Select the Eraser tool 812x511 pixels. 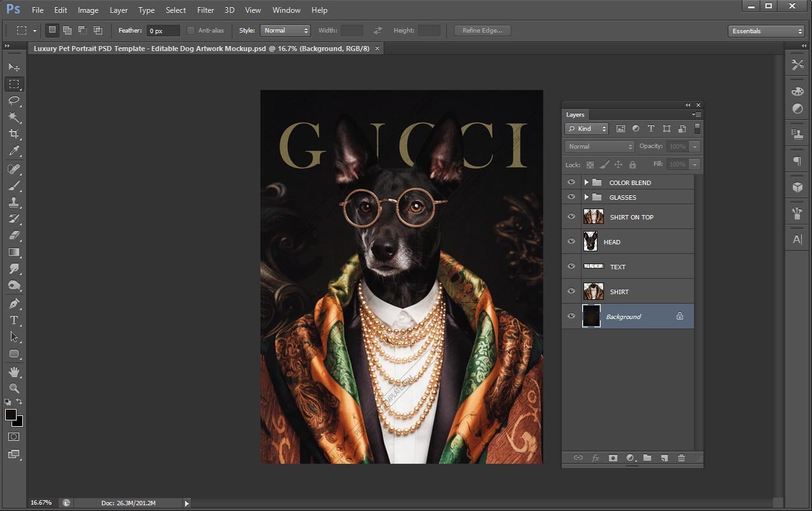14,235
